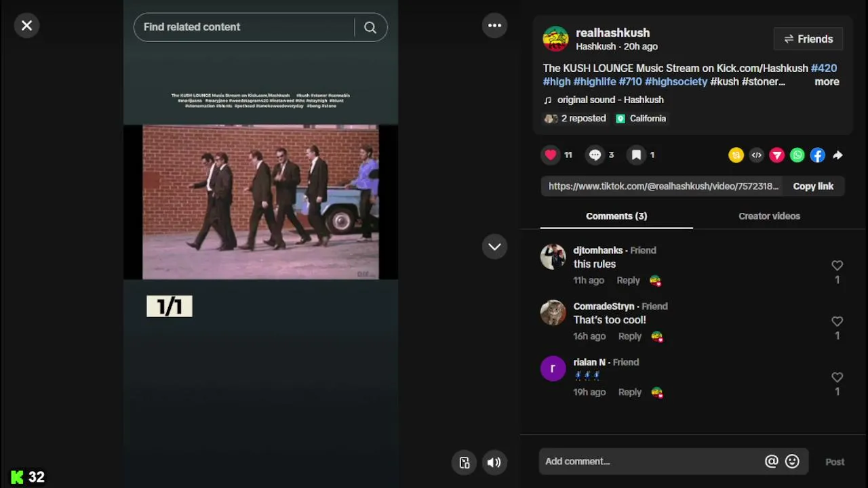Switch to Comments (3) tab
Image resolution: width=868 pixels, height=488 pixels.
pos(616,216)
